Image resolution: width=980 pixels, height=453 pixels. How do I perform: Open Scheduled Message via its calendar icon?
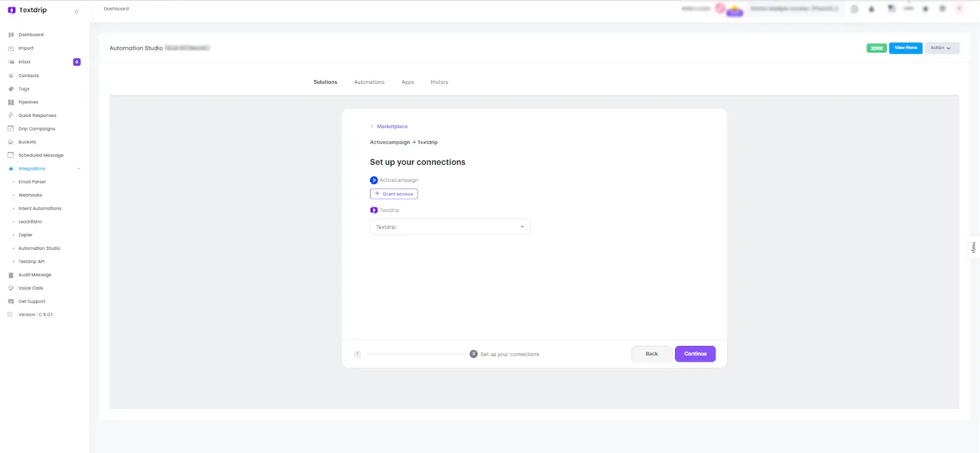(11, 155)
